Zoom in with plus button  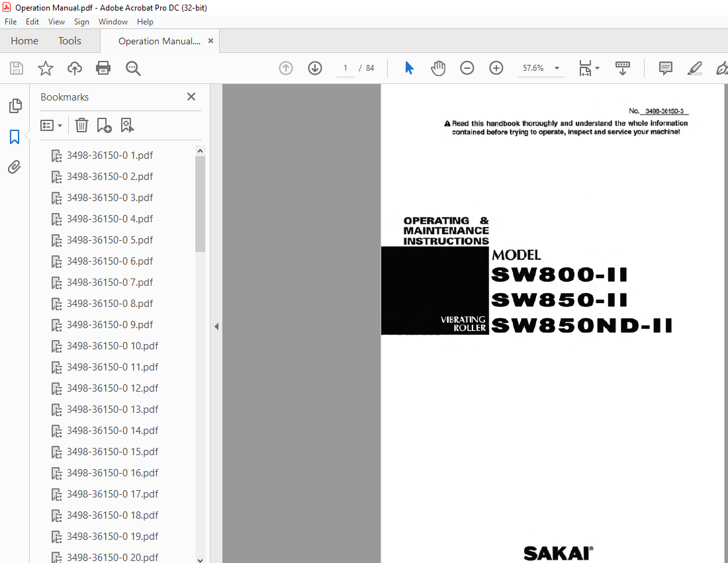click(496, 68)
